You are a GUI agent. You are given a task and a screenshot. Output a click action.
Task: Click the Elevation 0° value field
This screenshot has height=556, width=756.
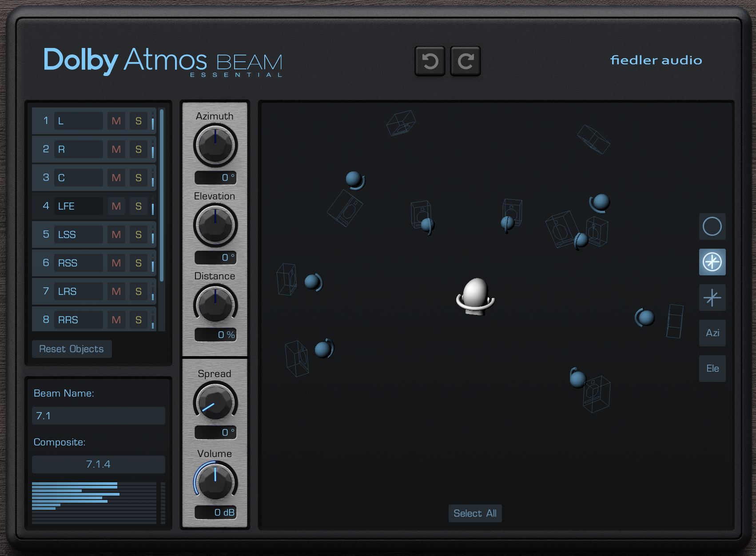tap(215, 258)
